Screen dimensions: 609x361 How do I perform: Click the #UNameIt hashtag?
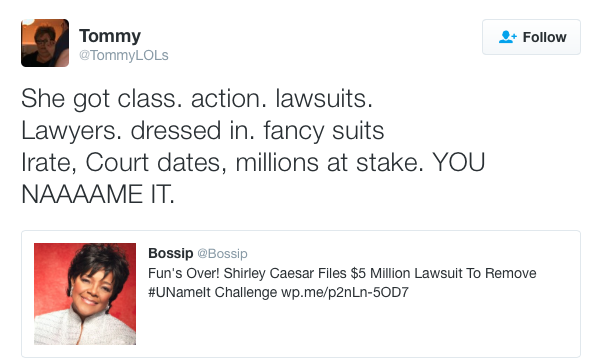pos(179,292)
